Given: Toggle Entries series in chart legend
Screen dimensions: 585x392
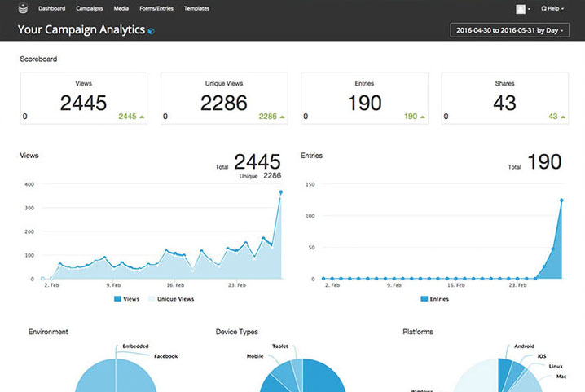Looking at the screenshot, I should [x=434, y=299].
